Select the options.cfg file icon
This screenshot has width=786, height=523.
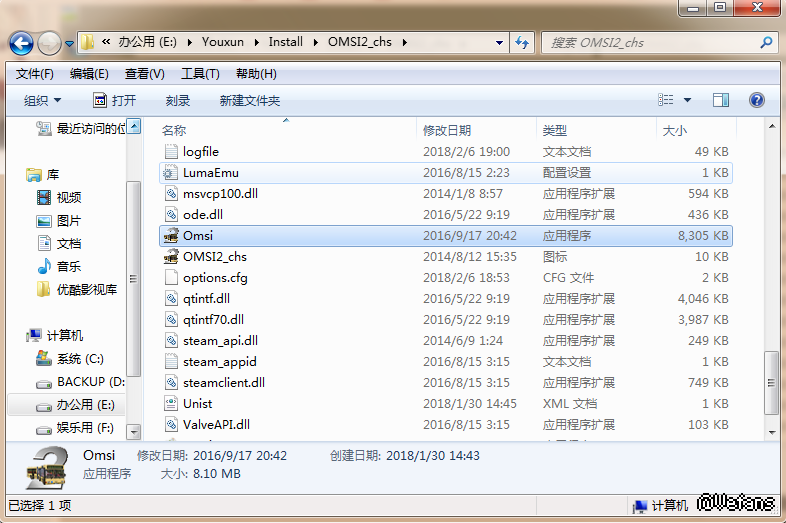(x=171, y=277)
